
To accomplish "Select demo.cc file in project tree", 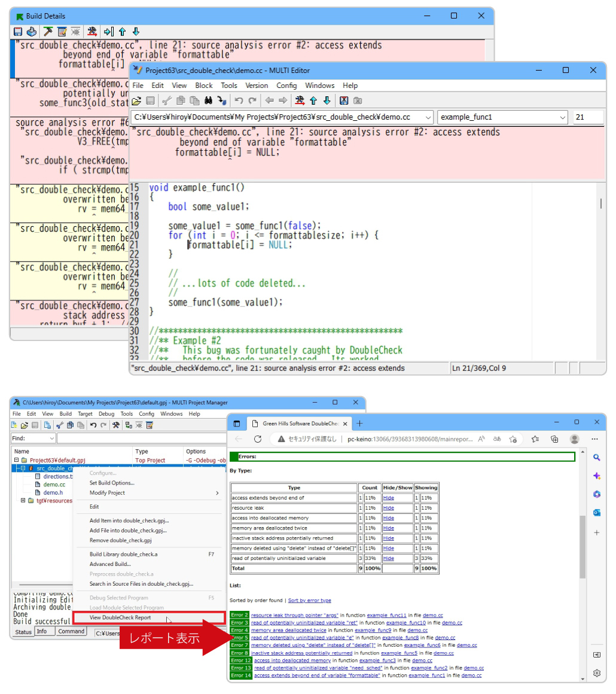I will coord(54,485).
